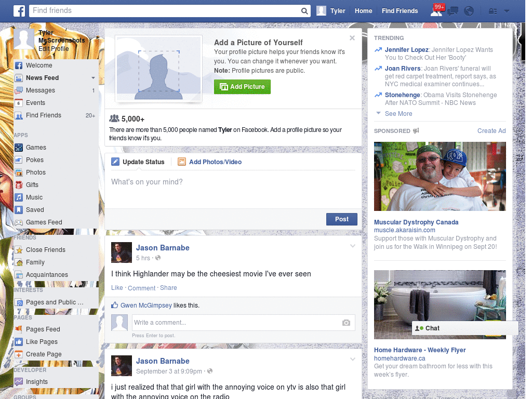The height and width of the screenshot is (399, 532).
Task: Click the Saved bookmark icon
Action: click(x=19, y=210)
